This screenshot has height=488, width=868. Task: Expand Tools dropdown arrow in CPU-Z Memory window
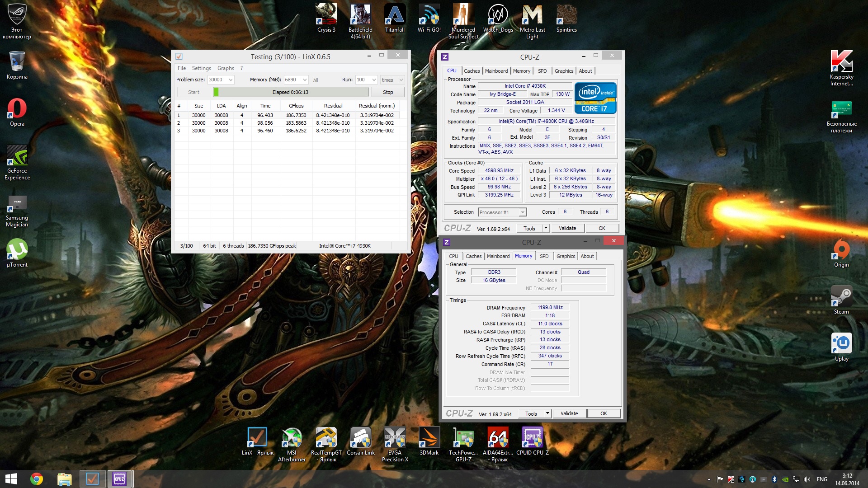[547, 413]
